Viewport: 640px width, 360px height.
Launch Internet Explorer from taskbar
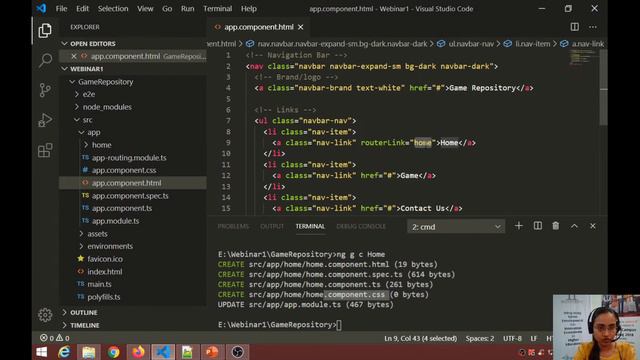click(x=64, y=352)
